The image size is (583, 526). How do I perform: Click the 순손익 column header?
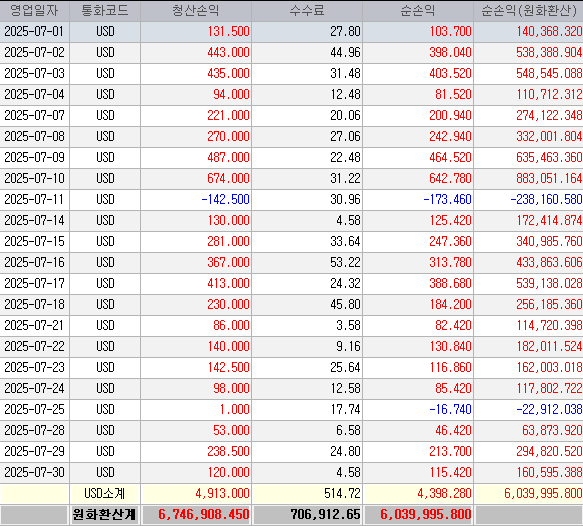[x=418, y=11]
